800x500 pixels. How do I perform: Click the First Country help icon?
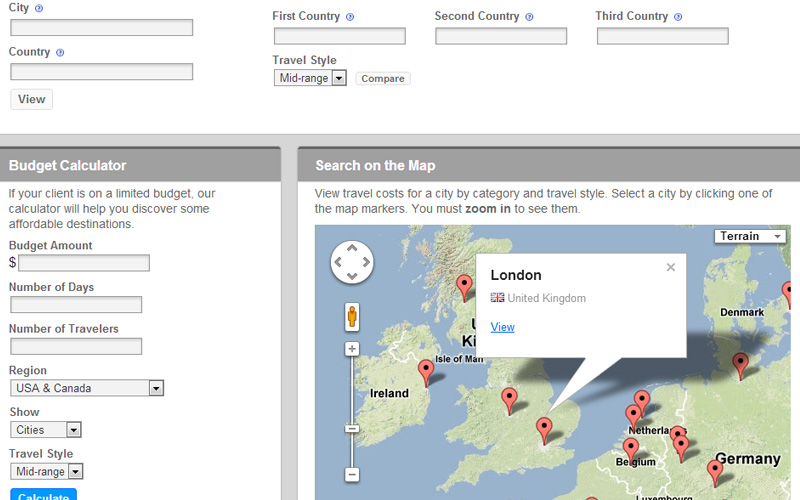pos(349,17)
